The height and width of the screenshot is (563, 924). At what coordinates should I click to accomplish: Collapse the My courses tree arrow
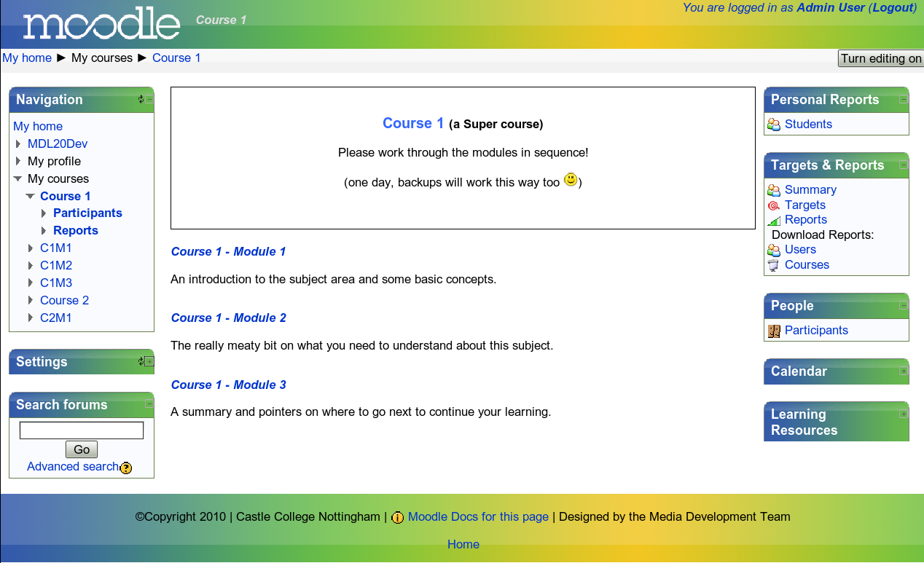(x=18, y=179)
